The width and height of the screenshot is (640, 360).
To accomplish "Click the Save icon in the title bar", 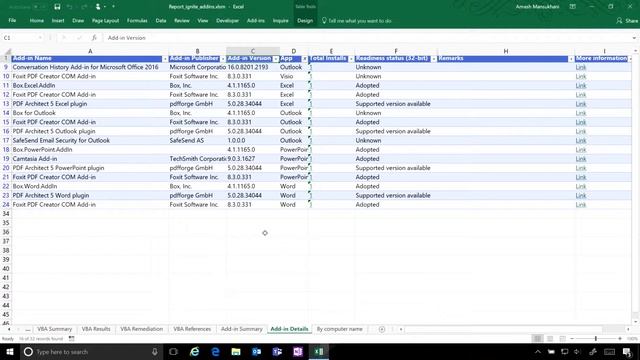I will point(57,7).
